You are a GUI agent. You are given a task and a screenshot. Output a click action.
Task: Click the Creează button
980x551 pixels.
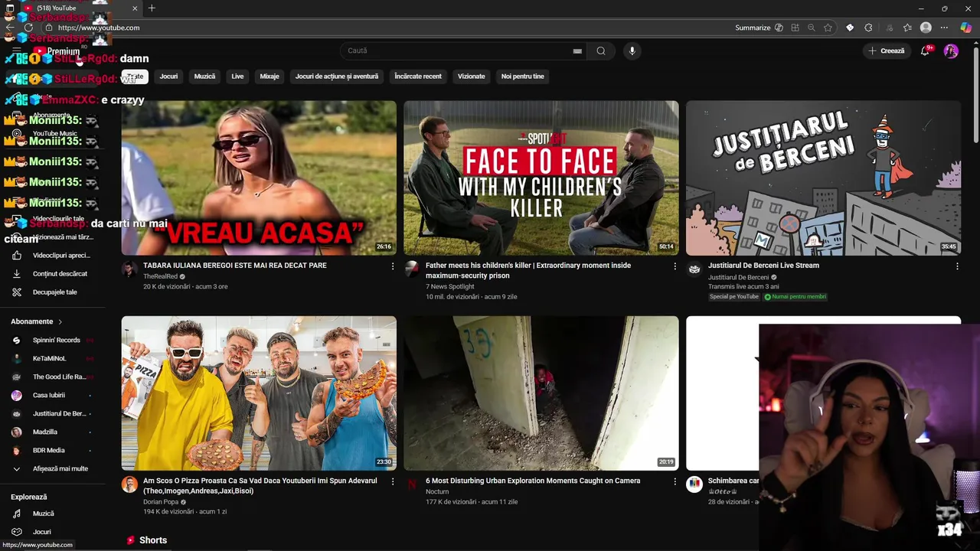[887, 51]
